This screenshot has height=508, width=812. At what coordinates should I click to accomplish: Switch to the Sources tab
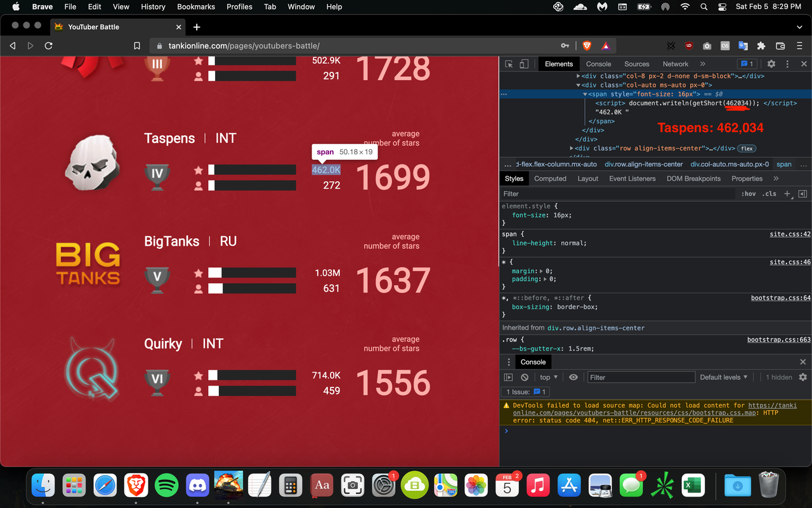[636, 64]
